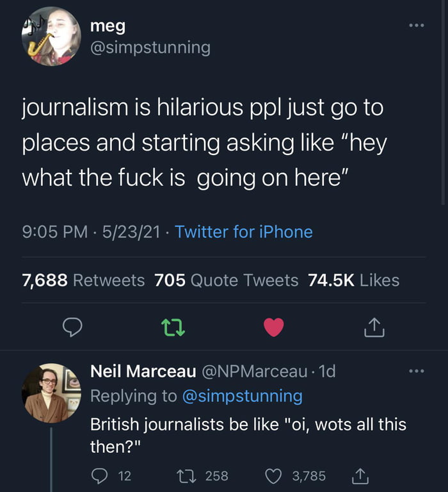Open the Twitter for iPhone source link

pyautogui.click(x=243, y=231)
